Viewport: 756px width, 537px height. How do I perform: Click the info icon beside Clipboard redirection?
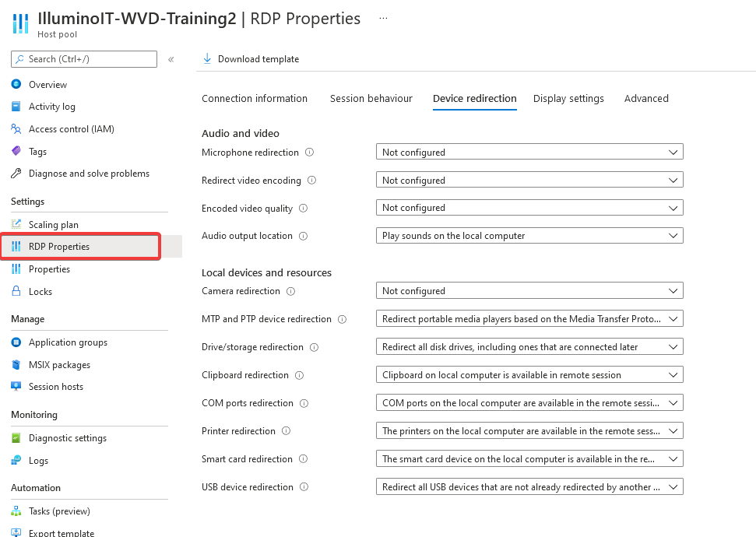point(300,375)
